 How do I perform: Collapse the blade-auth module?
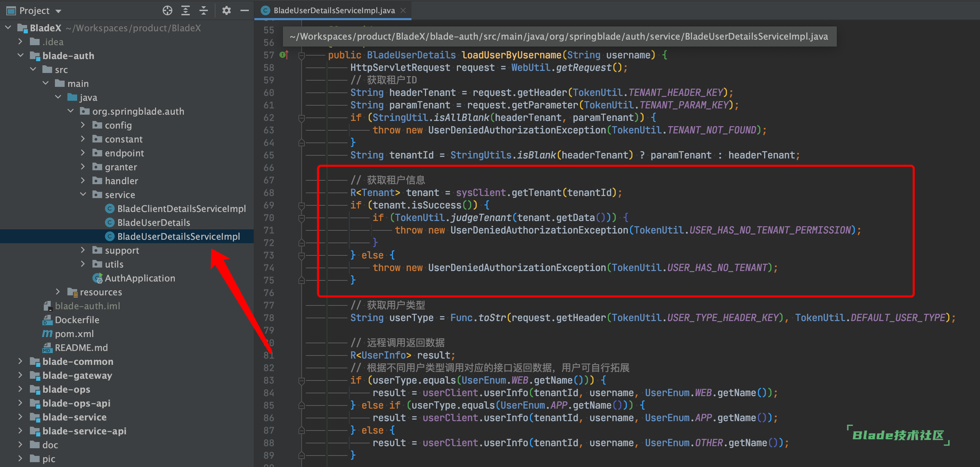[21, 56]
